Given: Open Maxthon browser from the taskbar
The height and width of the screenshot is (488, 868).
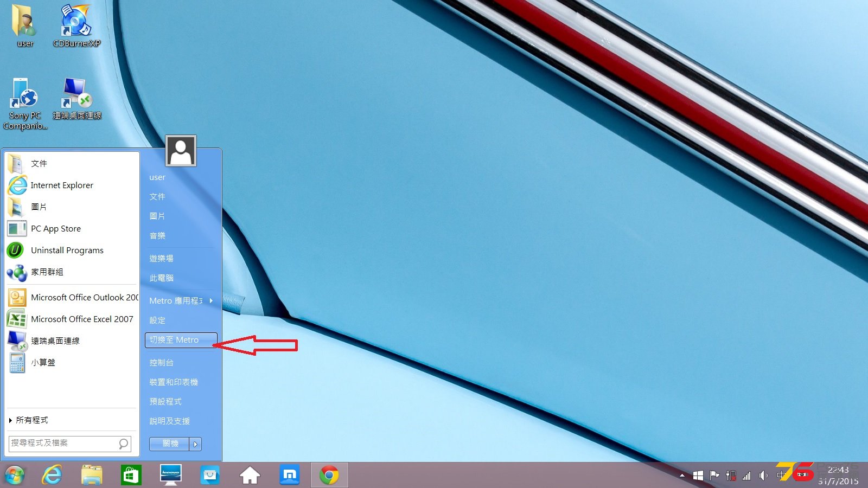Looking at the screenshot, I should coord(289,476).
